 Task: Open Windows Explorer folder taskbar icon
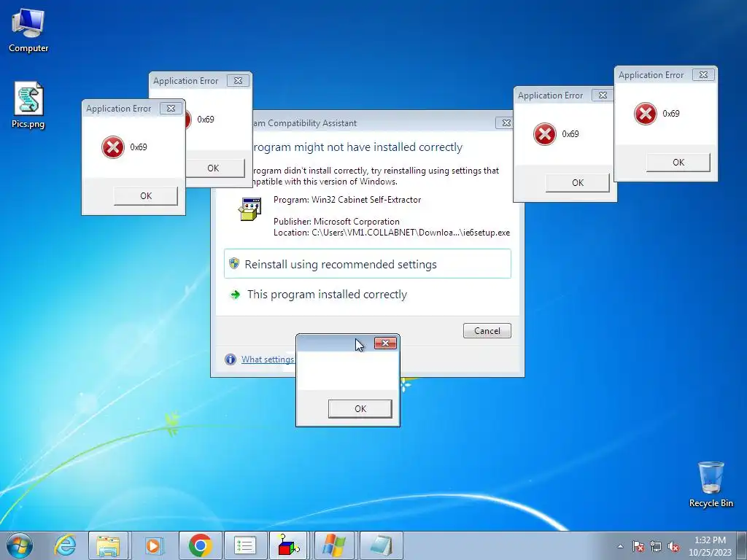click(x=108, y=545)
